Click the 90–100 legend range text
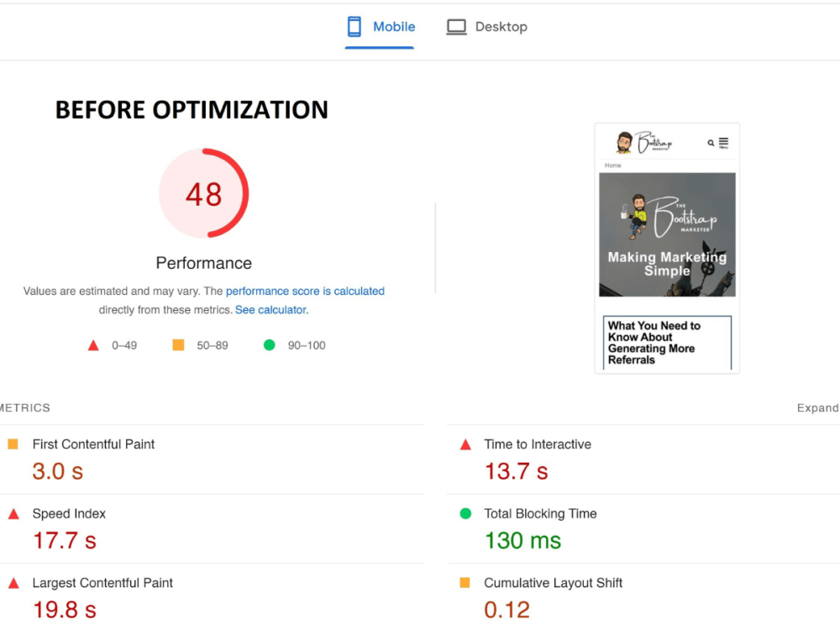The width and height of the screenshot is (840, 630). [307, 345]
